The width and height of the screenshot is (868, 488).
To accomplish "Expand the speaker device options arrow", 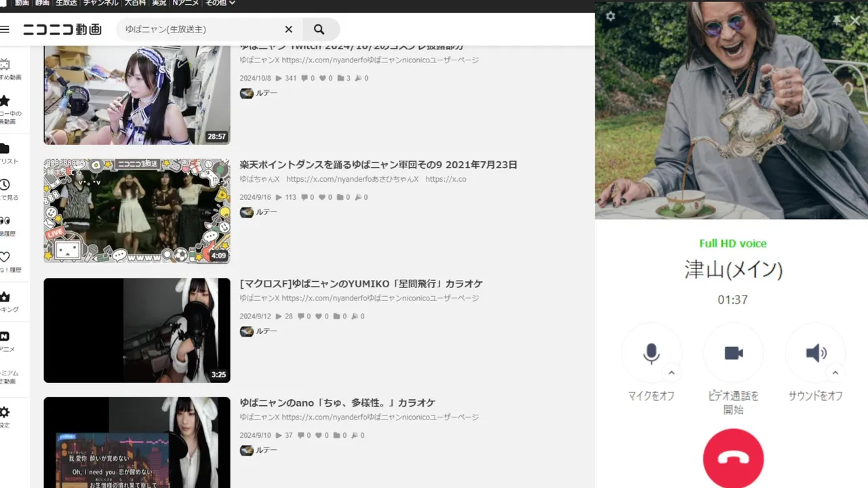I will click(835, 373).
